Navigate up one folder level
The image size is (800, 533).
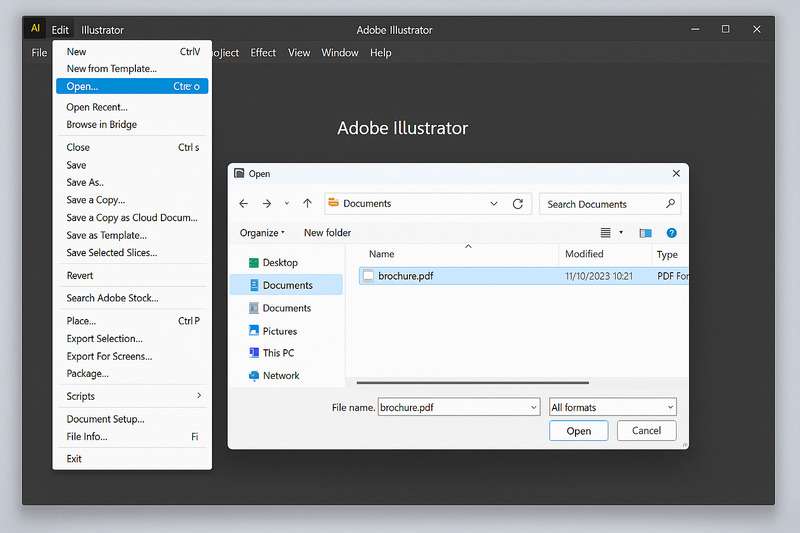coord(307,204)
